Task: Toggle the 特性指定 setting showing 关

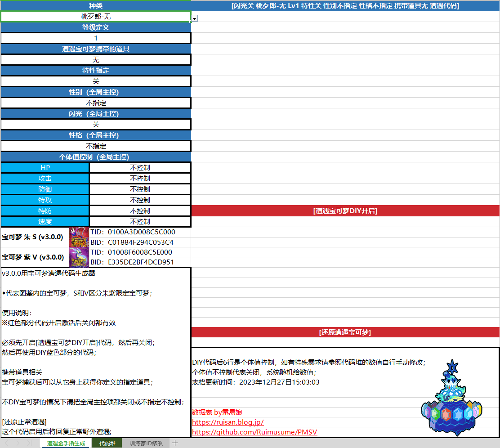Action: click(x=95, y=81)
